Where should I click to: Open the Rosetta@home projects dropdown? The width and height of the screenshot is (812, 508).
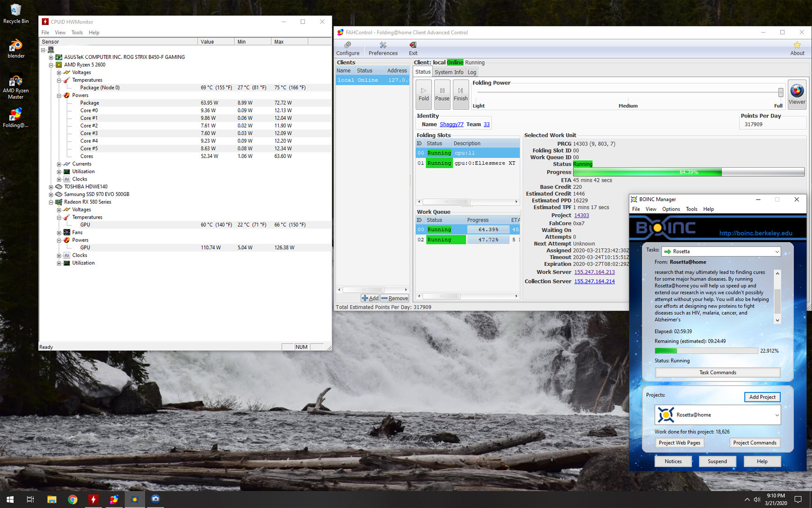(777, 415)
